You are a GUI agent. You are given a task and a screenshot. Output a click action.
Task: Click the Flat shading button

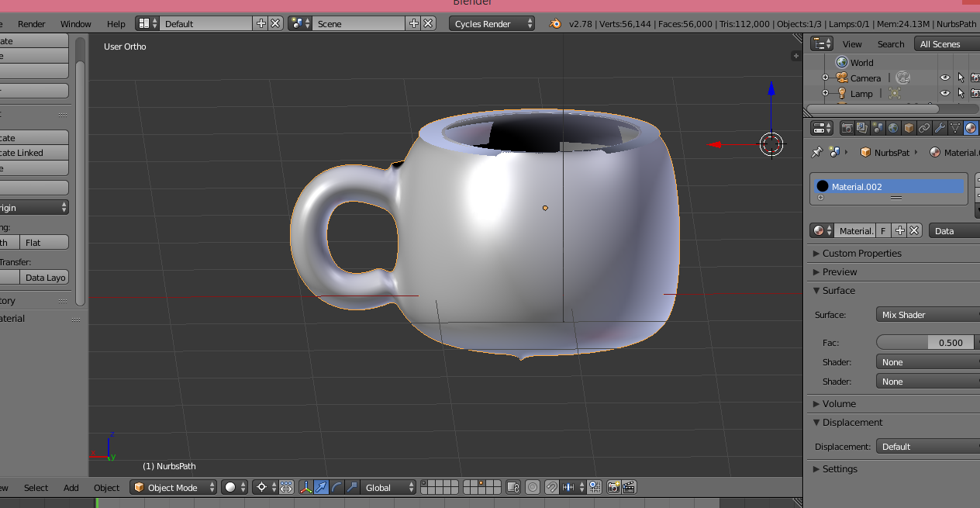45,243
